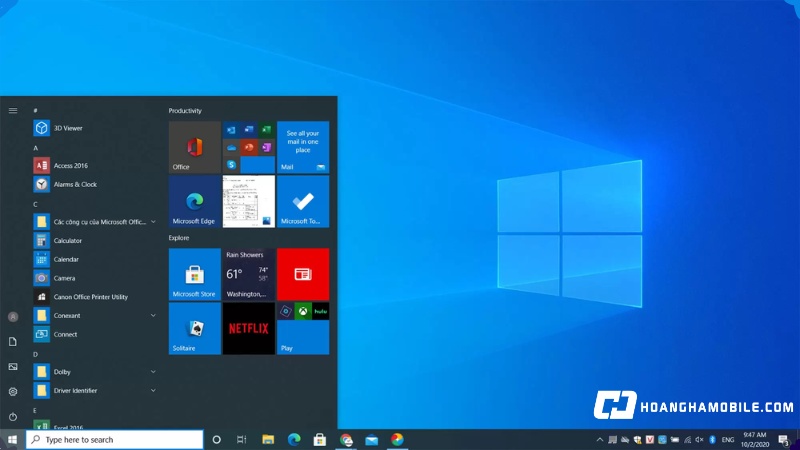Open OneDrive from the small tile group
This screenshot has height=450, width=800.
pyautogui.click(x=231, y=147)
